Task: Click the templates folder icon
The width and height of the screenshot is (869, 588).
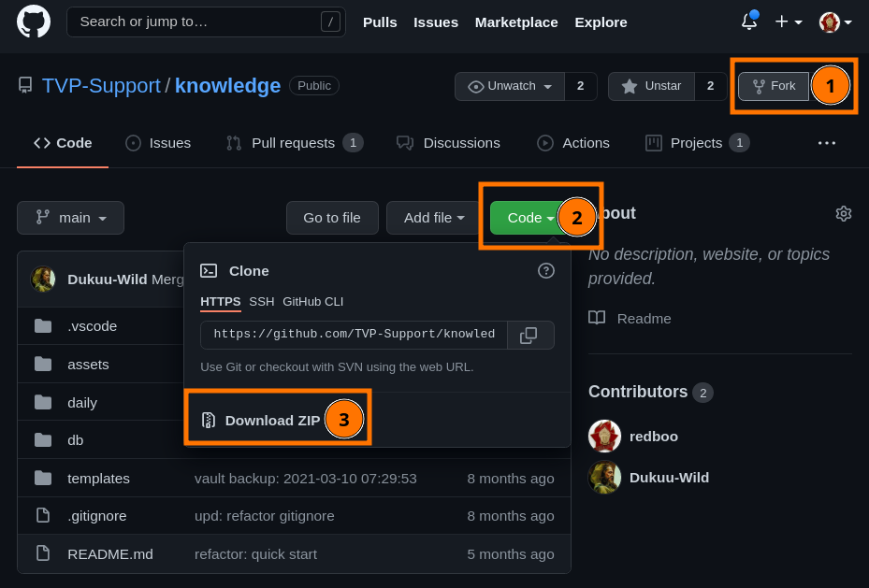Action: tap(43, 478)
